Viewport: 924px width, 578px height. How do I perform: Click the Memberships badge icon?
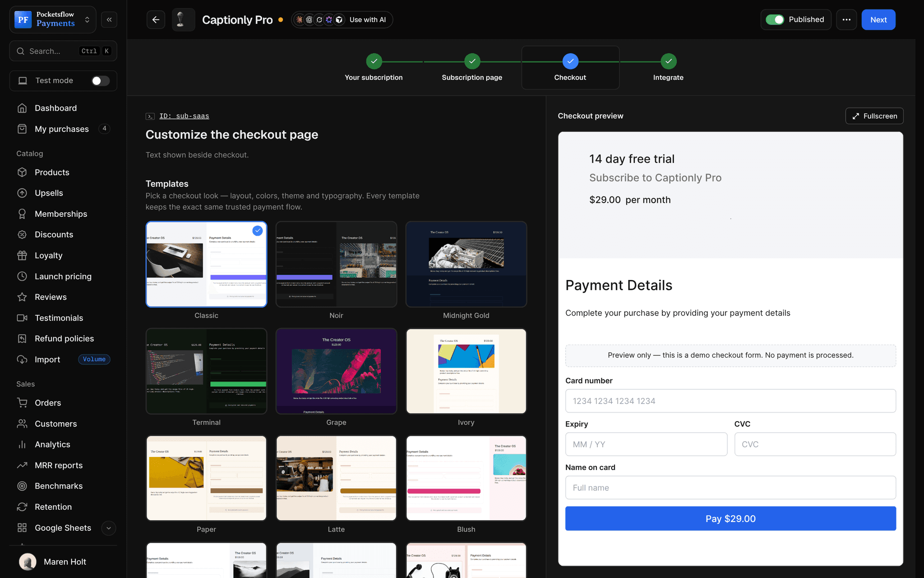tap(22, 214)
